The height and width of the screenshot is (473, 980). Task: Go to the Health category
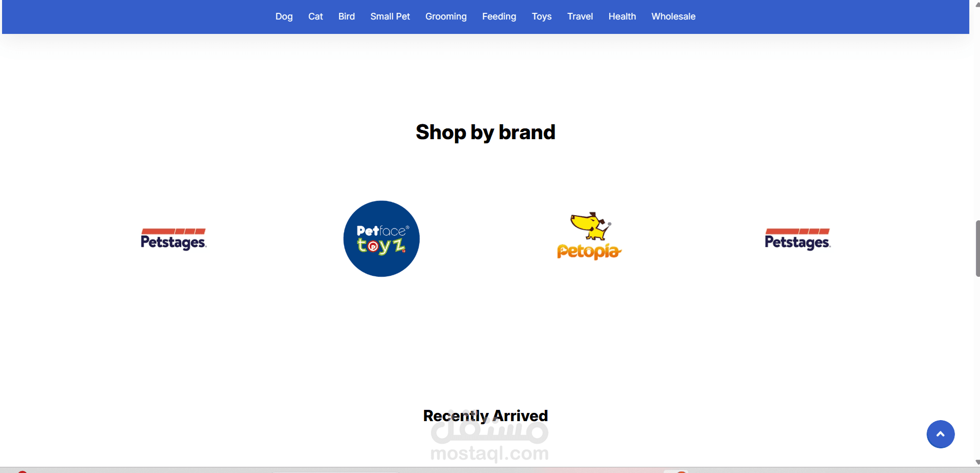[x=623, y=16]
